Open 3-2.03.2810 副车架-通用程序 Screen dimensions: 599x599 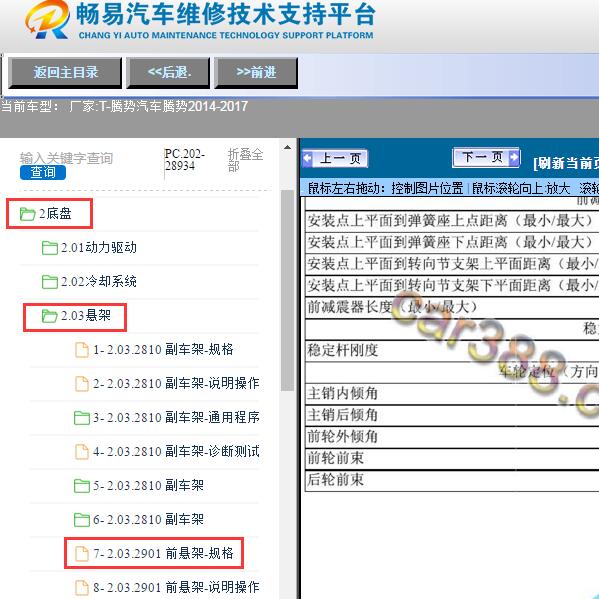coord(176,418)
